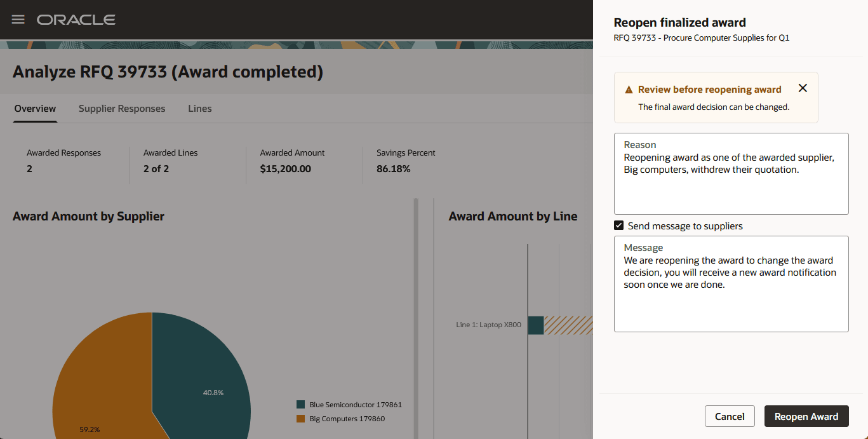Click the Awarded Responses label
868x439 pixels.
tap(63, 152)
